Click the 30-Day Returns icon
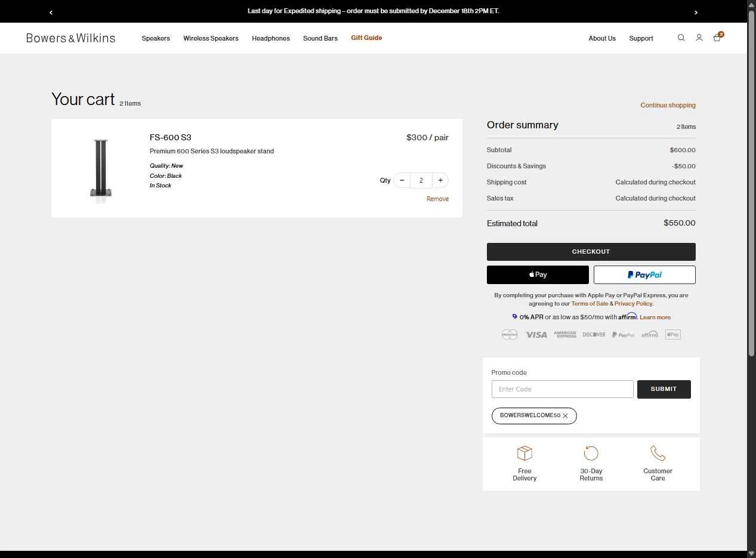This screenshot has height=558, width=756. coord(591,453)
